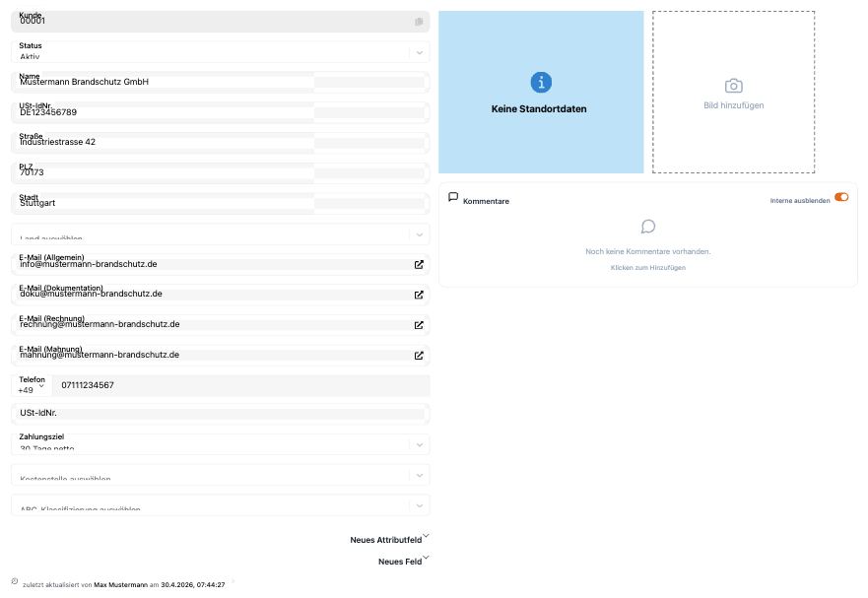868x598 pixels.
Task: Click the empty USt-IdNr. field below Telefon
Action: pyautogui.click(x=221, y=414)
